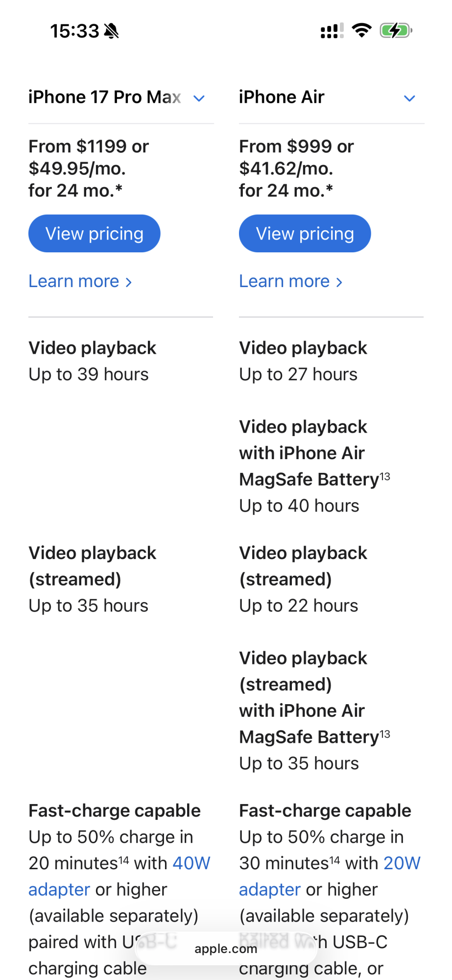This screenshot has width=452, height=980.
Task: Tap the asterisk after $49.95/mo. financing text
Action: (x=119, y=188)
